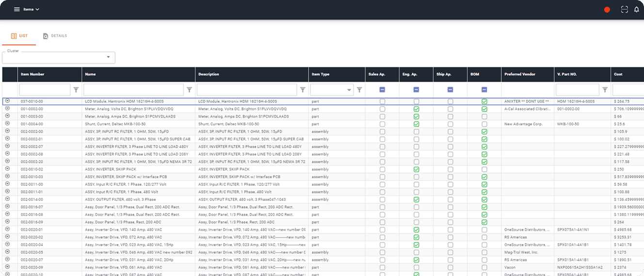Toggle the Ship Ap. filter checkbox
644x276 pixels.
450,90
